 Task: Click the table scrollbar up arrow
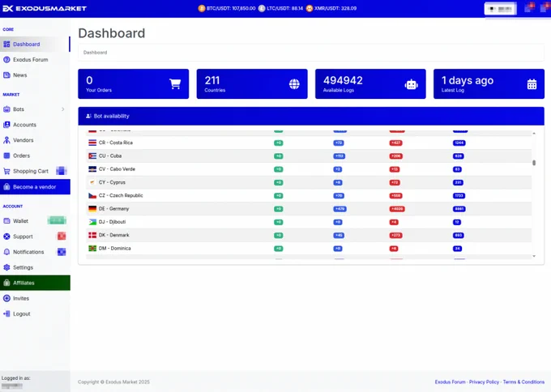tap(534, 134)
